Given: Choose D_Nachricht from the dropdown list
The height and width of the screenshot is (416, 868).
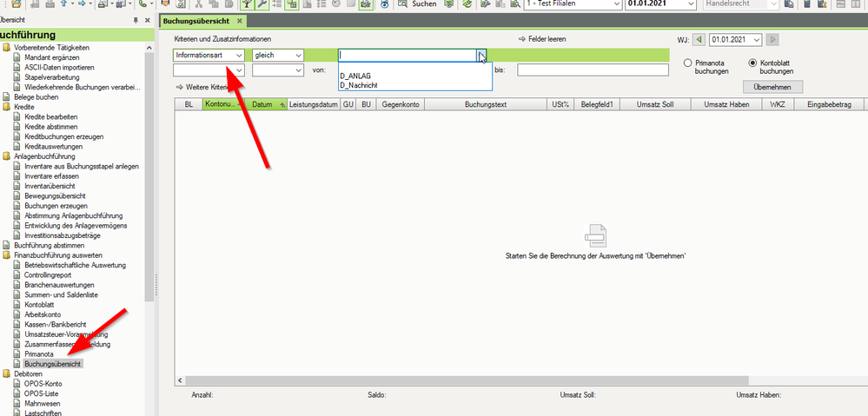Looking at the screenshot, I should click(x=359, y=85).
